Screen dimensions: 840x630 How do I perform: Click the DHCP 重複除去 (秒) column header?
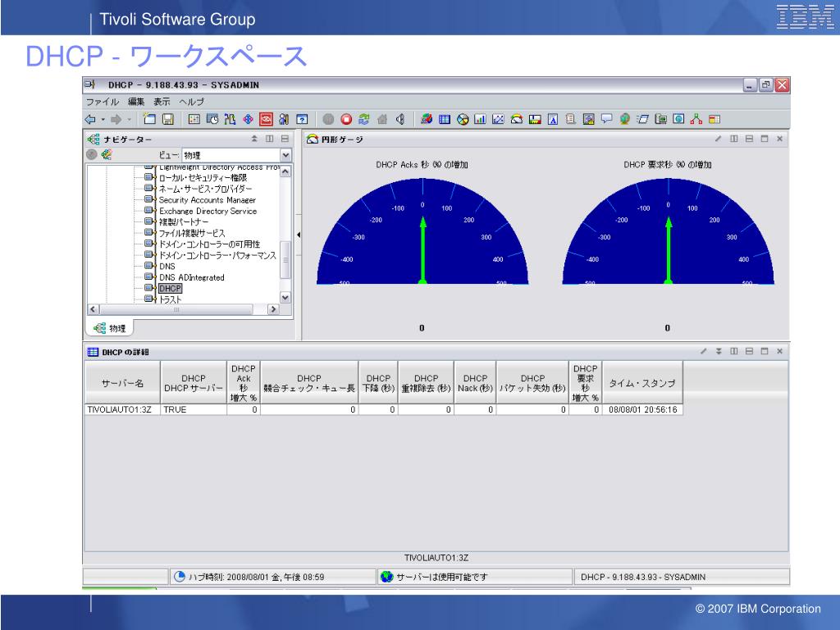point(427,383)
